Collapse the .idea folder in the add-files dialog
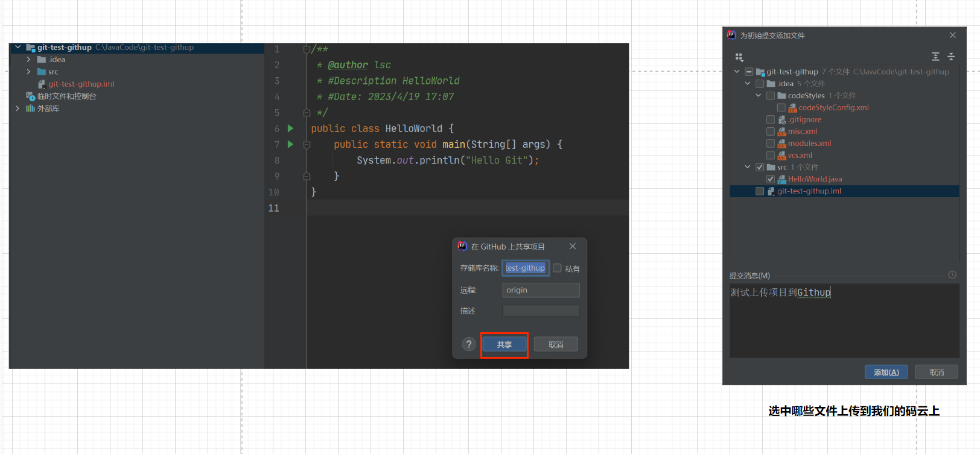980x454 pixels. (748, 84)
